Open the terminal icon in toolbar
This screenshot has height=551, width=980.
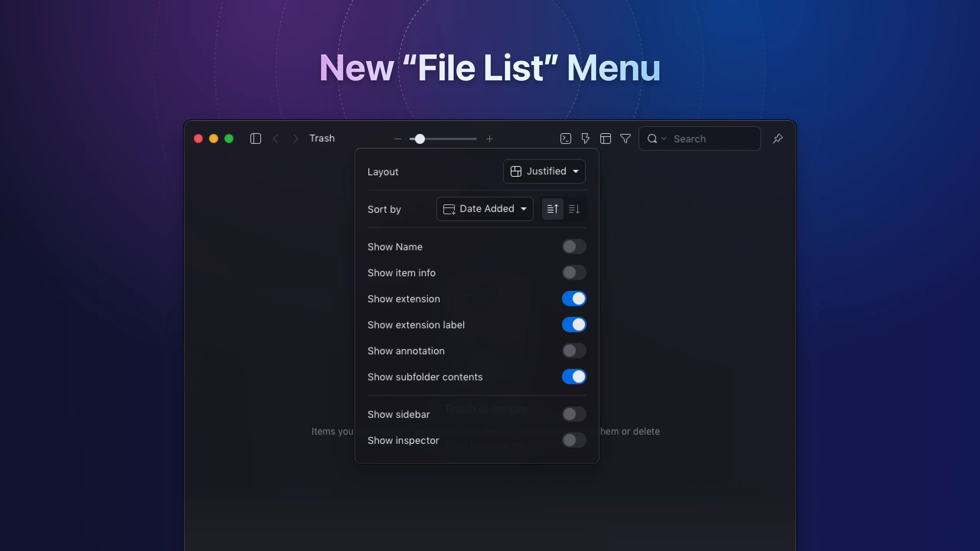566,139
